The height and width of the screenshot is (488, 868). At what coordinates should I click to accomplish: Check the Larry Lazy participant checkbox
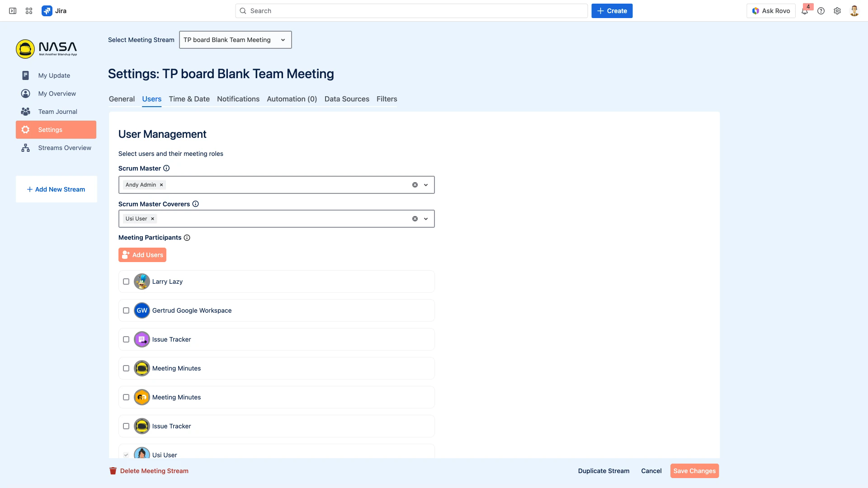(x=126, y=281)
